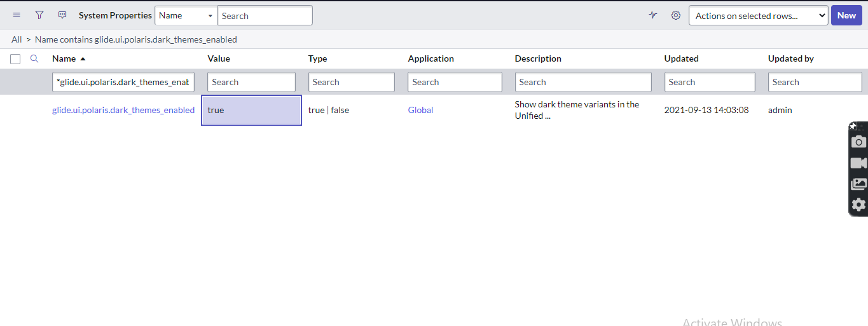Click the System Properties list title
The width and height of the screenshot is (868, 326).
115,15
